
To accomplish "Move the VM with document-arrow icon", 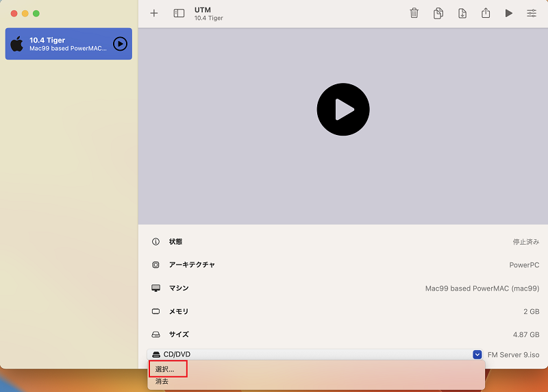I will click(462, 13).
